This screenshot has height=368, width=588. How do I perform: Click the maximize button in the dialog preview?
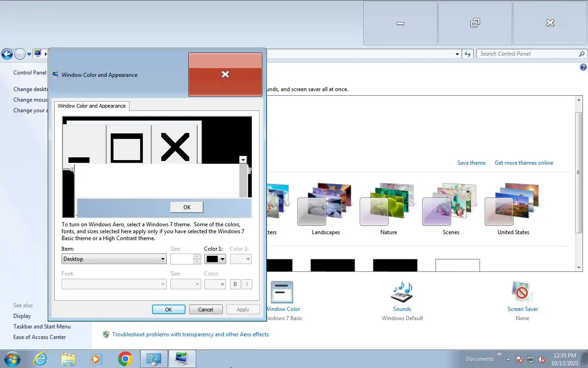click(129, 144)
